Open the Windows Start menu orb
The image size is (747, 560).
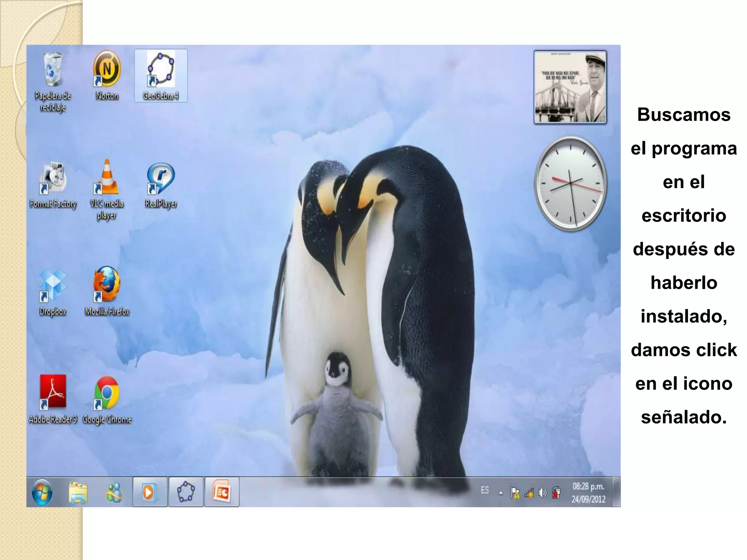[x=42, y=492]
